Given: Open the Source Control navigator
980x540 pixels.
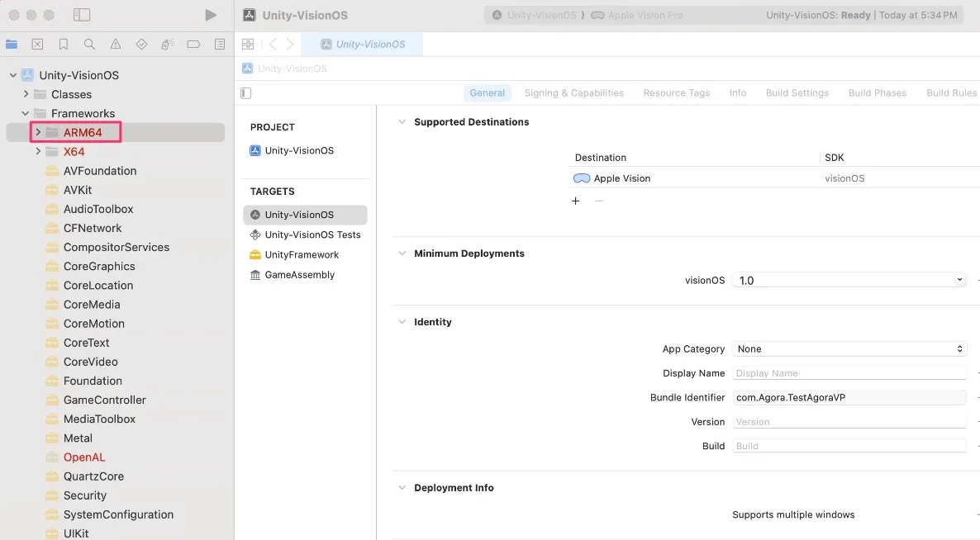Looking at the screenshot, I should coord(37,45).
